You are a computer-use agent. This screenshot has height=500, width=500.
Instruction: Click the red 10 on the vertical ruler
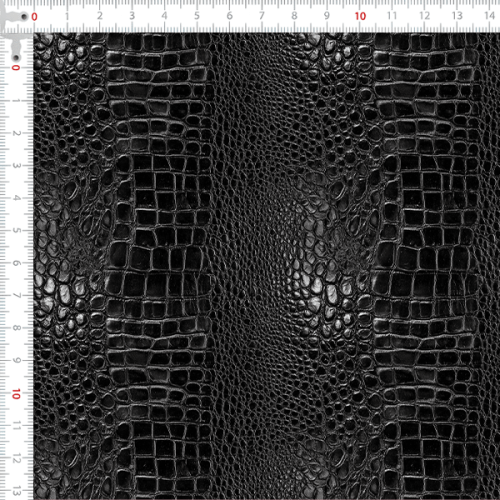[16, 394]
